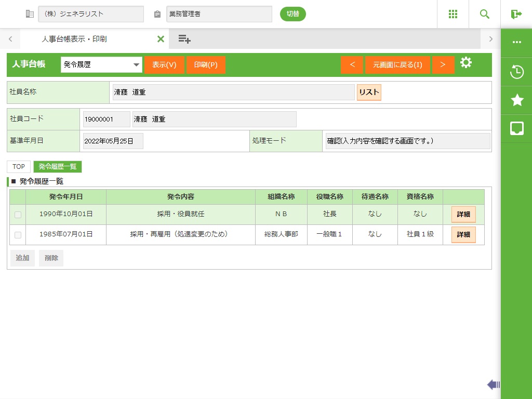The width and height of the screenshot is (532, 399).
Task: Open the apps grid menu icon
Action: pos(453,14)
